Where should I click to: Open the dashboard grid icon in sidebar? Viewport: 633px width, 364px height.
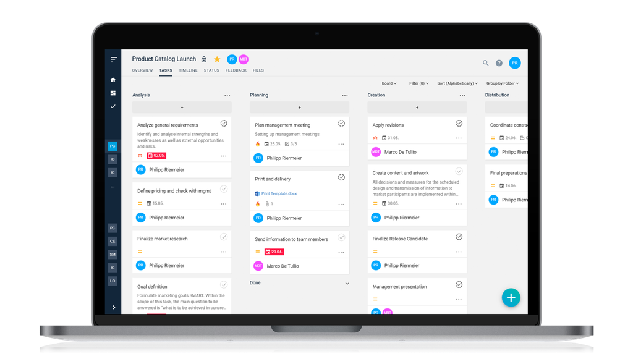click(113, 93)
